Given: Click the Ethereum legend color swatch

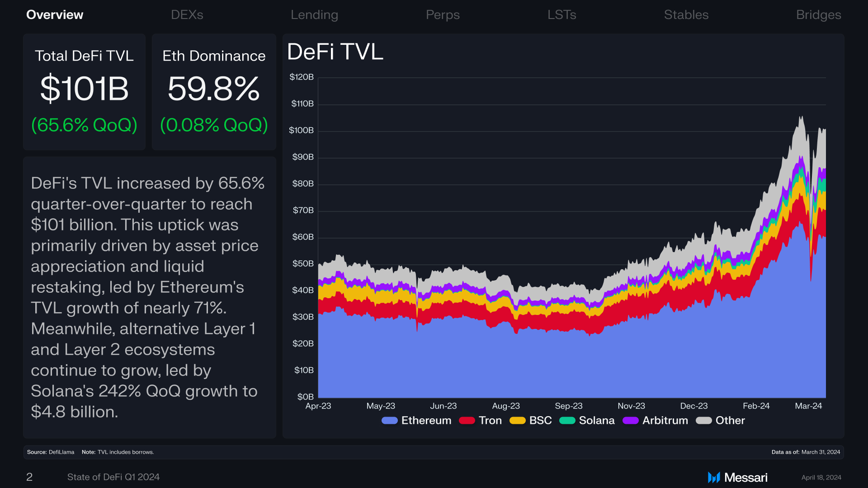Looking at the screenshot, I should (390, 421).
